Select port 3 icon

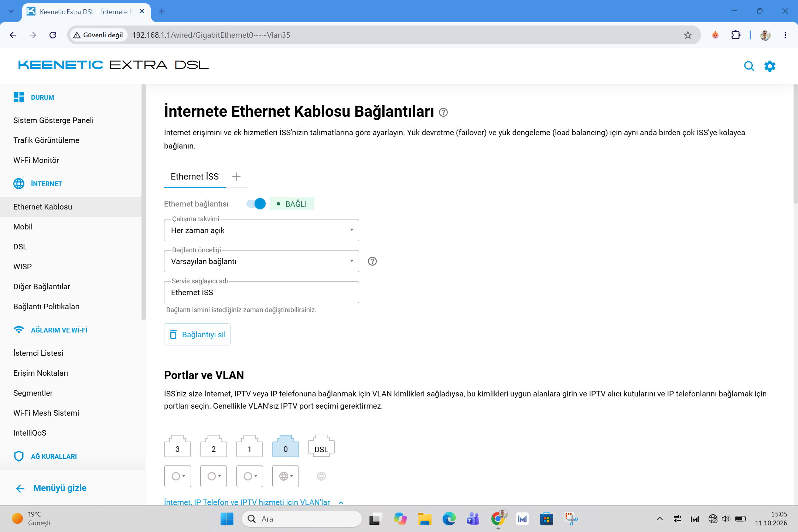coord(177,446)
